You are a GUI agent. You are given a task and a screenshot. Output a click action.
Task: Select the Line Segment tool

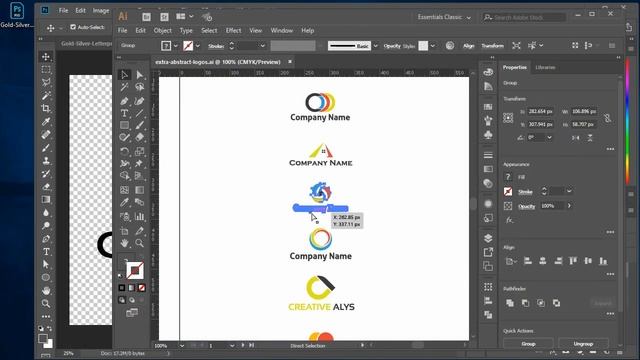[x=140, y=113]
